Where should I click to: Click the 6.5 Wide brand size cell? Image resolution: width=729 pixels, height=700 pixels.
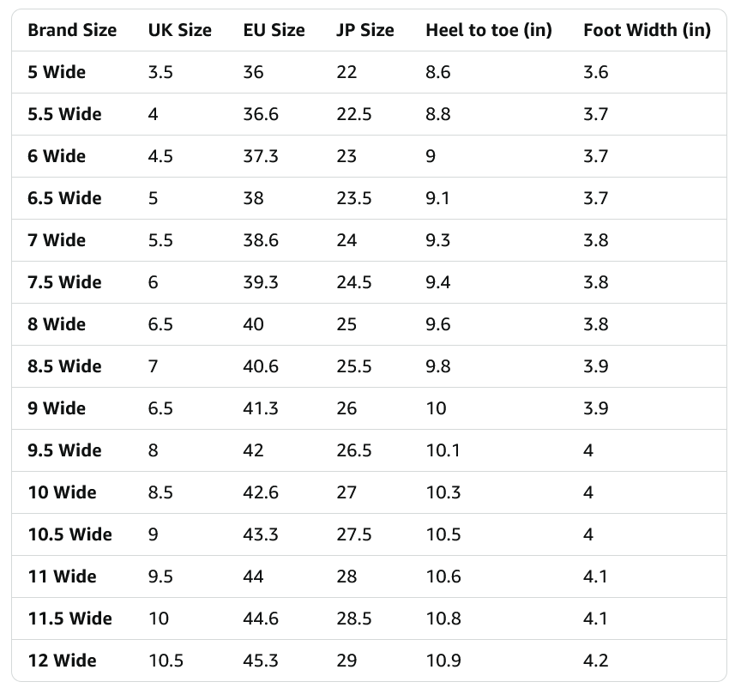(x=64, y=198)
